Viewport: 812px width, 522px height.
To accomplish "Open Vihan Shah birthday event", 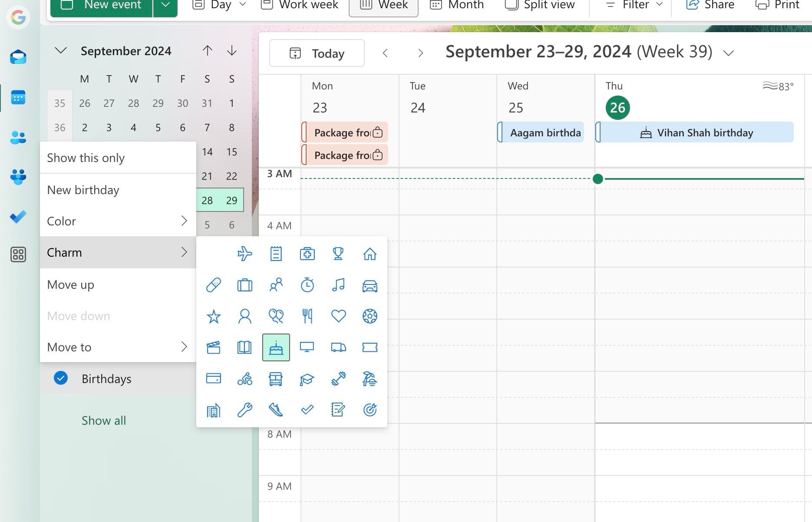I will point(695,132).
